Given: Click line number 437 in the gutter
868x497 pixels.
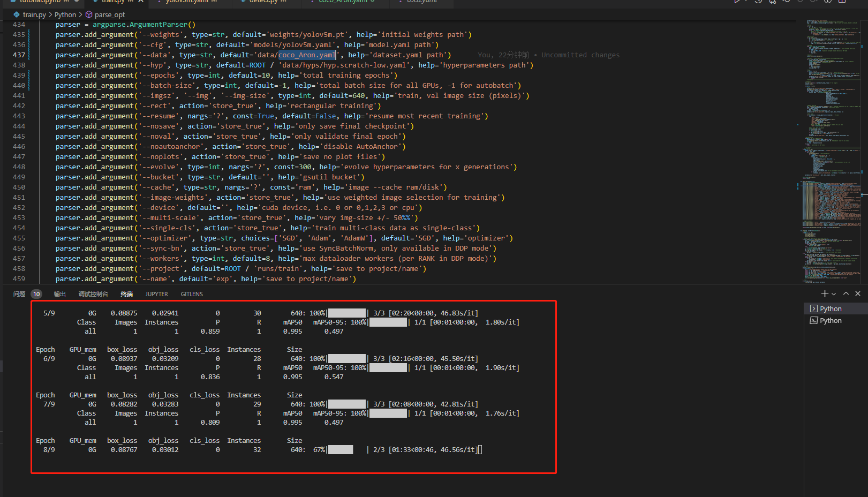Looking at the screenshot, I should point(19,55).
